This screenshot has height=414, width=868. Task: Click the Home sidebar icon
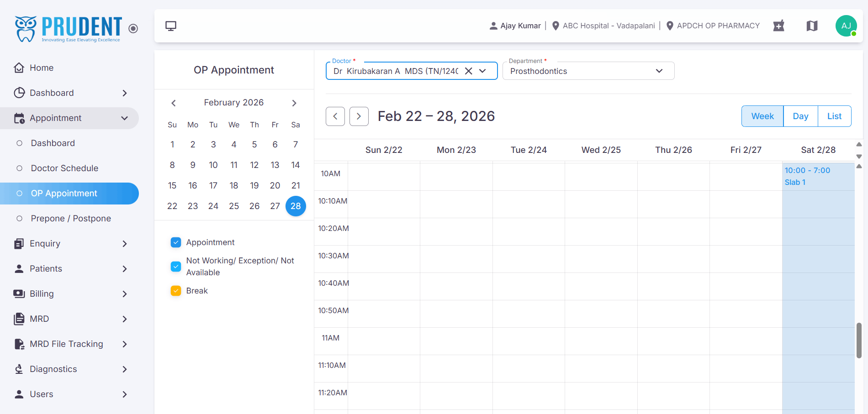click(19, 68)
